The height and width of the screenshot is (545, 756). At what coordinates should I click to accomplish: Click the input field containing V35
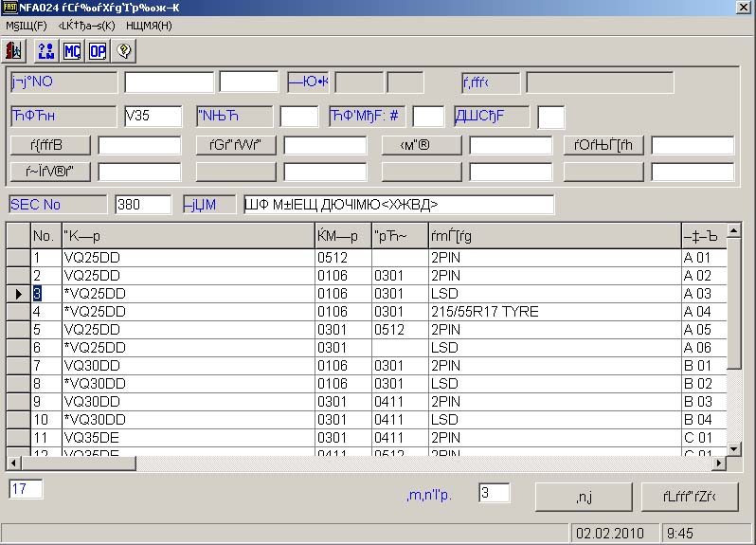click(x=153, y=116)
